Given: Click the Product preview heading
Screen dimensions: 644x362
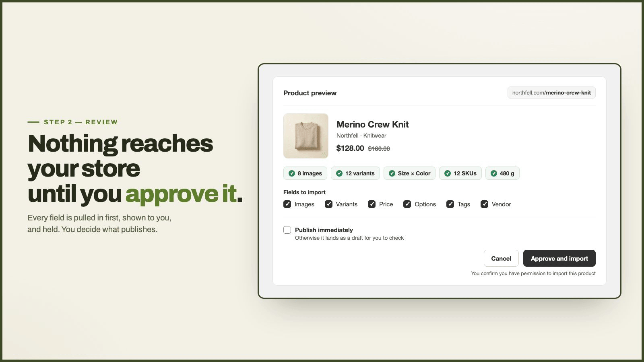Looking at the screenshot, I should coord(310,93).
